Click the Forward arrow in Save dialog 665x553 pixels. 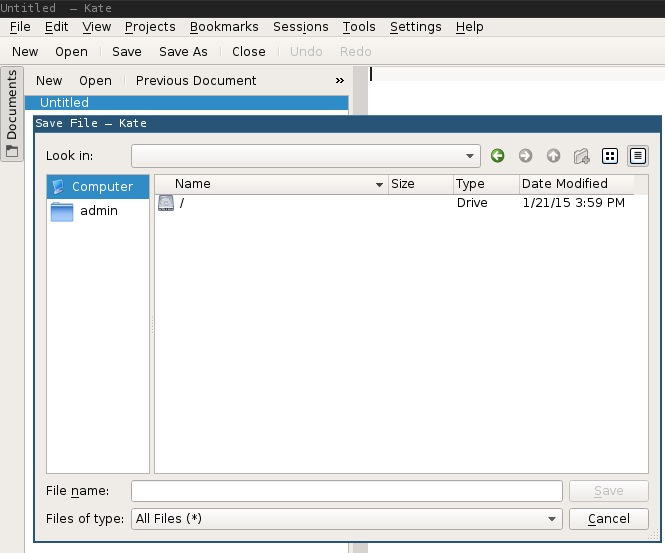[525, 156]
